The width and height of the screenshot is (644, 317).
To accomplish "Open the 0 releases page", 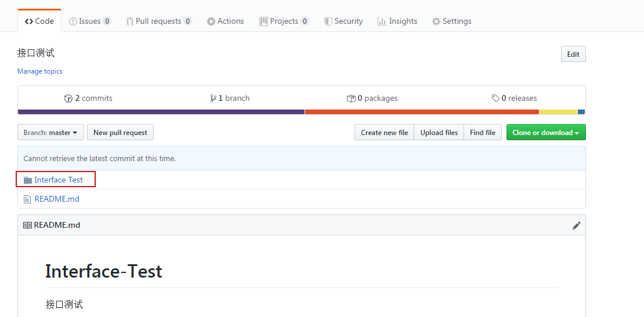I will point(514,99).
